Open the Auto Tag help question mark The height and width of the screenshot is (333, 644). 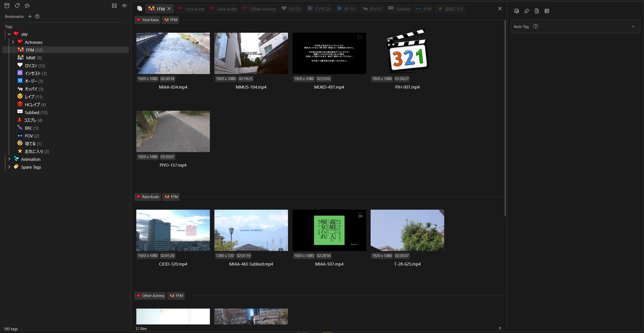(x=536, y=26)
